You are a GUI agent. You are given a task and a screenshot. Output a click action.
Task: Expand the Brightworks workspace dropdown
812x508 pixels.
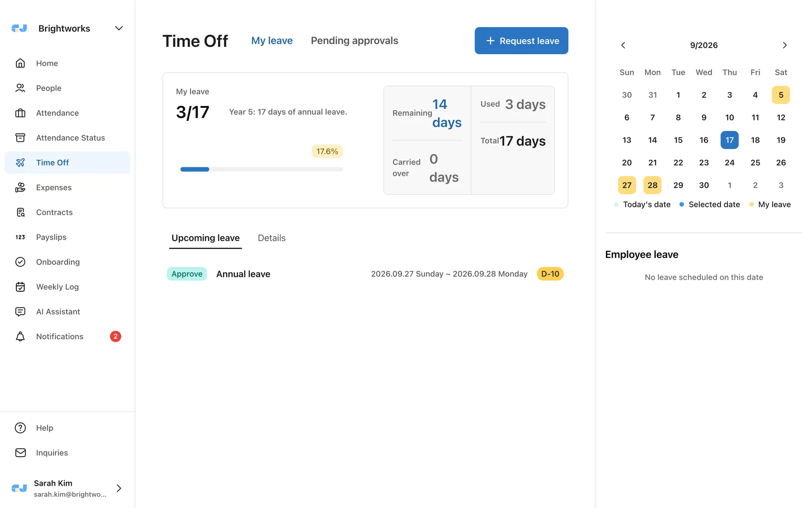(119, 28)
